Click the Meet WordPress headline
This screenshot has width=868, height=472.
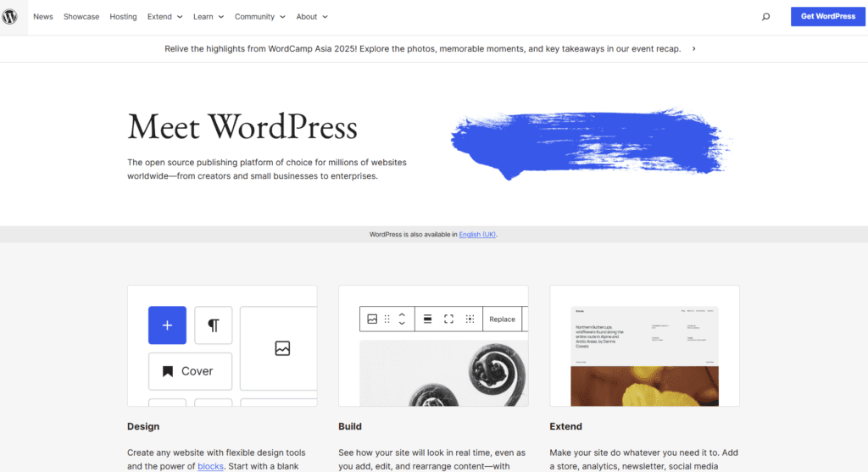point(242,127)
